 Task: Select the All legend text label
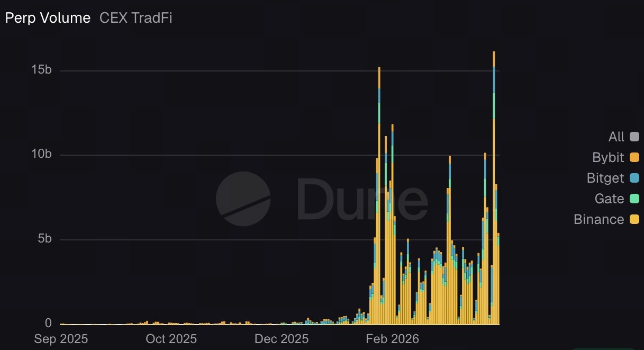pyautogui.click(x=616, y=137)
